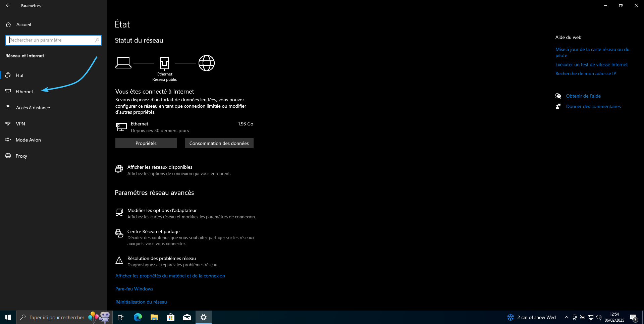Open Recherche de mon adresse IP link
Viewport: 644px width, 324px height.
click(586, 73)
